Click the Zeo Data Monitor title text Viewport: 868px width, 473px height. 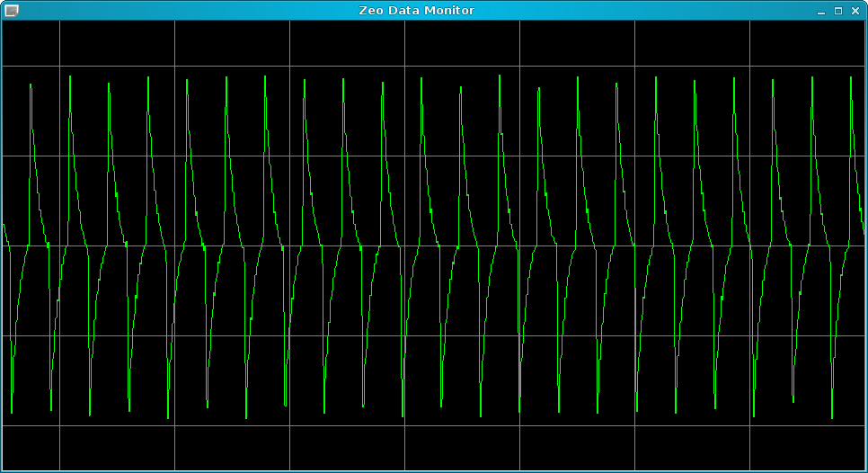click(x=416, y=11)
